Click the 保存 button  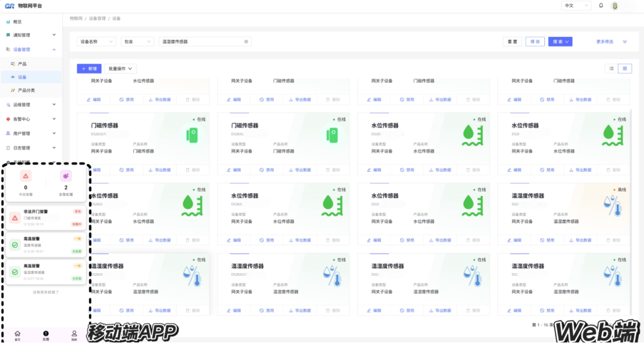click(x=535, y=41)
